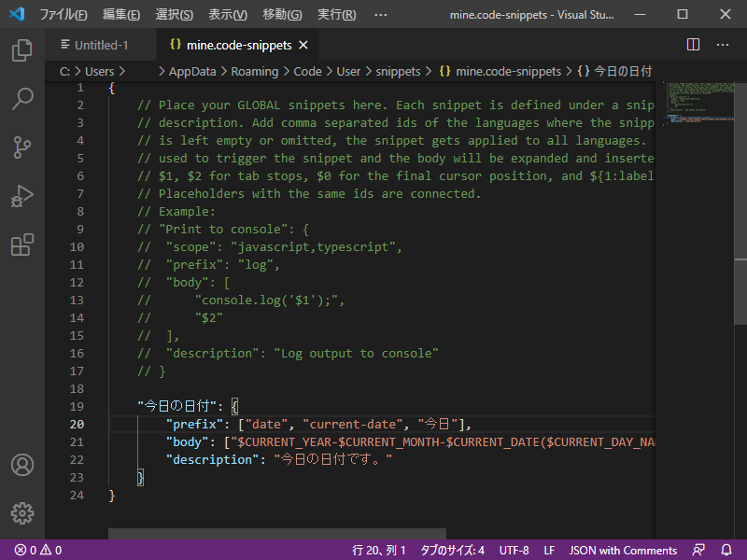The height and width of the screenshot is (560, 747).
Task: Click the UTF-8 encoding indicator
Action: [x=514, y=550]
